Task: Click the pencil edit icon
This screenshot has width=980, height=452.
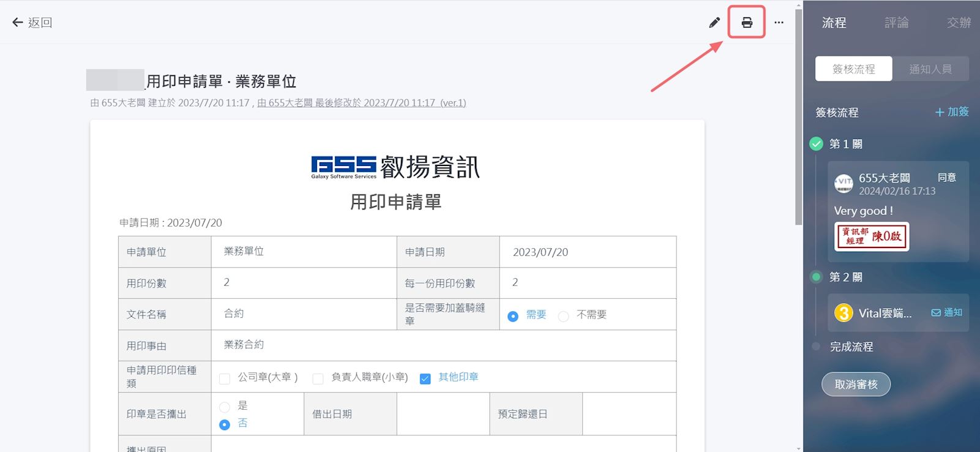Action: pos(714,23)
